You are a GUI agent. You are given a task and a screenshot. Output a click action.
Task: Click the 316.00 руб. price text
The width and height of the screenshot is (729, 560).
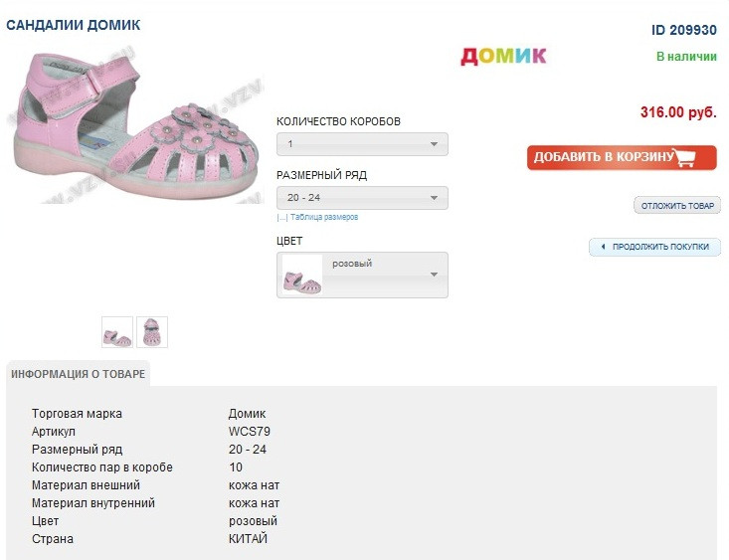click(678, 112)
